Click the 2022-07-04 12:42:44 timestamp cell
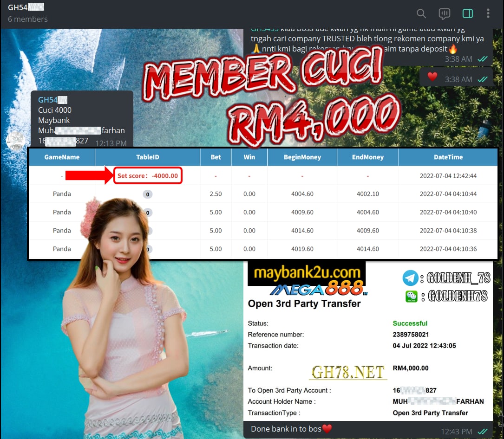This screenshot has height=439, width=504. click(448, 176)
